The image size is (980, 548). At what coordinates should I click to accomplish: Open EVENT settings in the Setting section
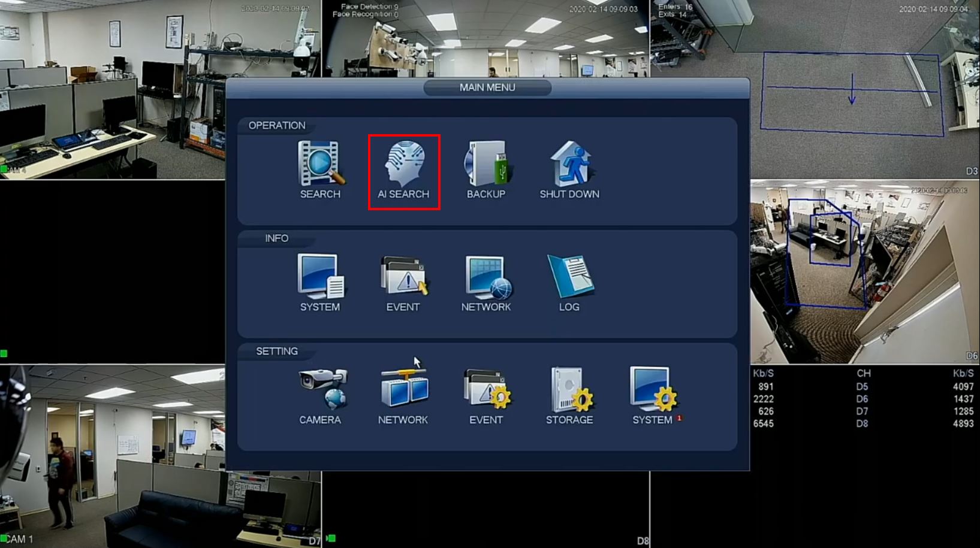(x=486, y=396)
